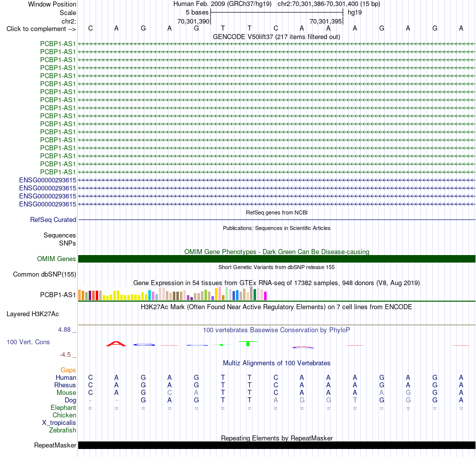Select the RefSeq Curated track label
Viewport: 476px width, 457px height.
point(53,219)
